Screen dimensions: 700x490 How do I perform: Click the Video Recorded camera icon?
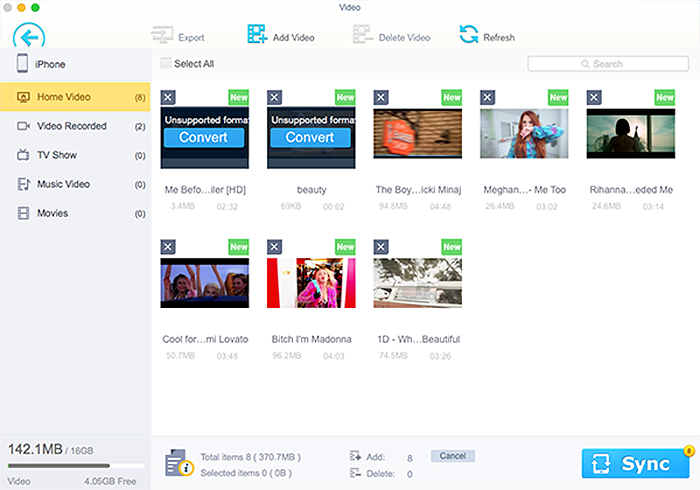[23, 126]
